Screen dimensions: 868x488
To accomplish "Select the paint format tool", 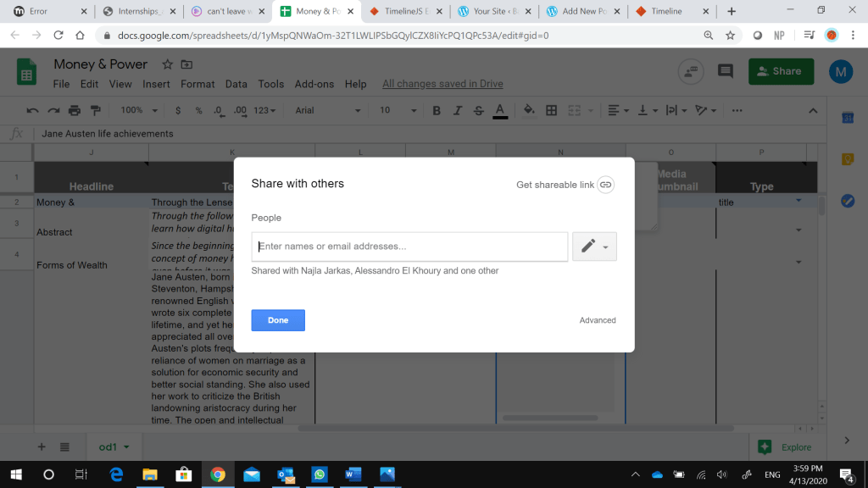I will [95, 110].
